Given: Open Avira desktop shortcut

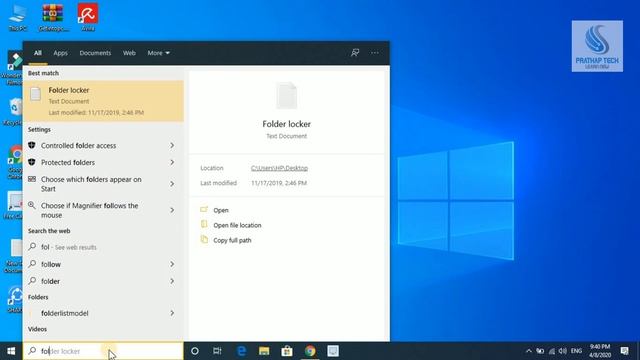Looking at the screenshot, I should coord(88,18).
